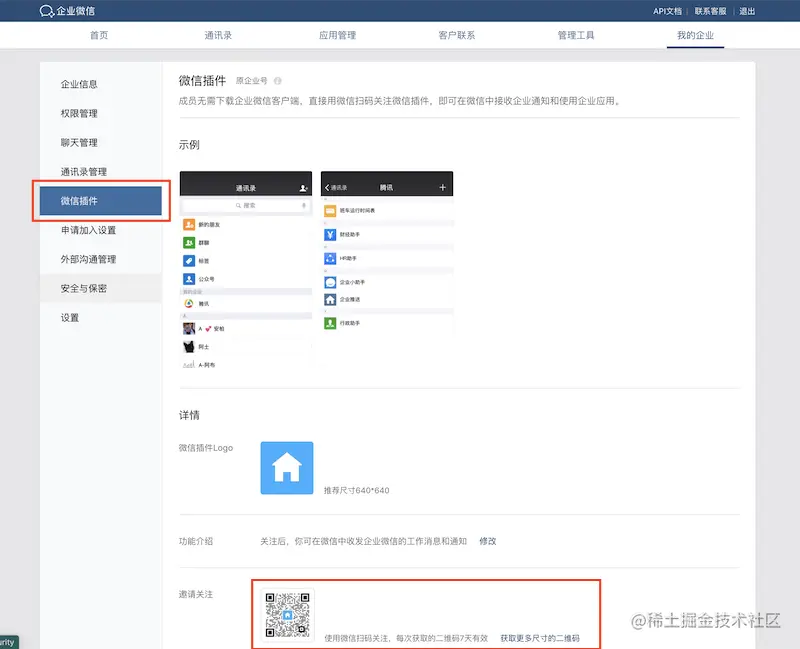The image size is (800, 649).
Task: Select the green 群聊 icon in the example
Action: pos(189,241)
